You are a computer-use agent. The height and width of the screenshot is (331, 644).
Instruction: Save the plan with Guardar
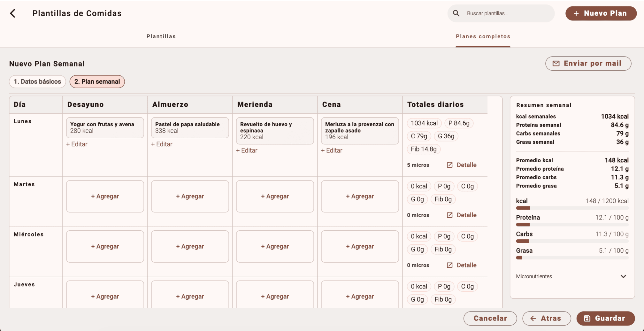605,319
